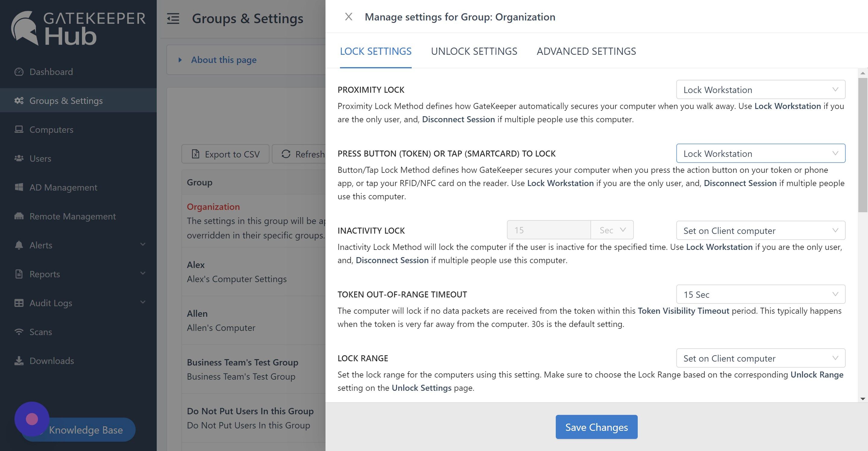
Task: Click the AD Management Windows icon
Action: [x=19, y=188]
